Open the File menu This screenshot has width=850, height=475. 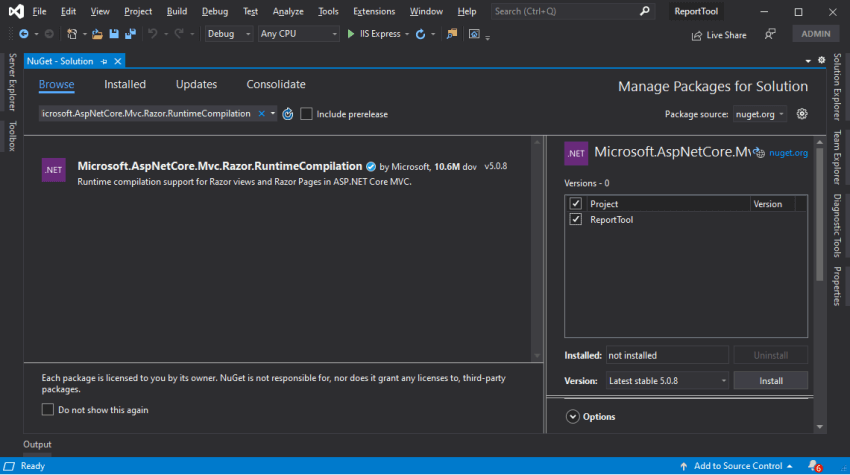[x=39, y=11]
